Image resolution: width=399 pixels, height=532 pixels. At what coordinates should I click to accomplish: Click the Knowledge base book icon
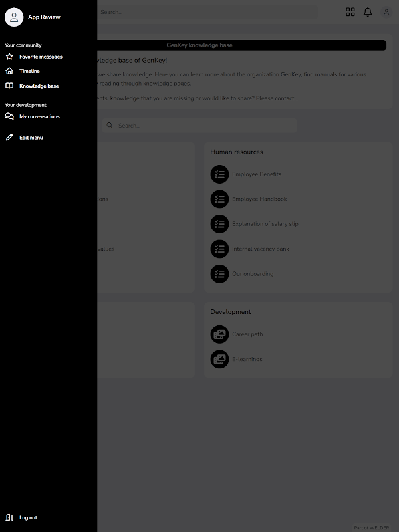coord(9,86)
